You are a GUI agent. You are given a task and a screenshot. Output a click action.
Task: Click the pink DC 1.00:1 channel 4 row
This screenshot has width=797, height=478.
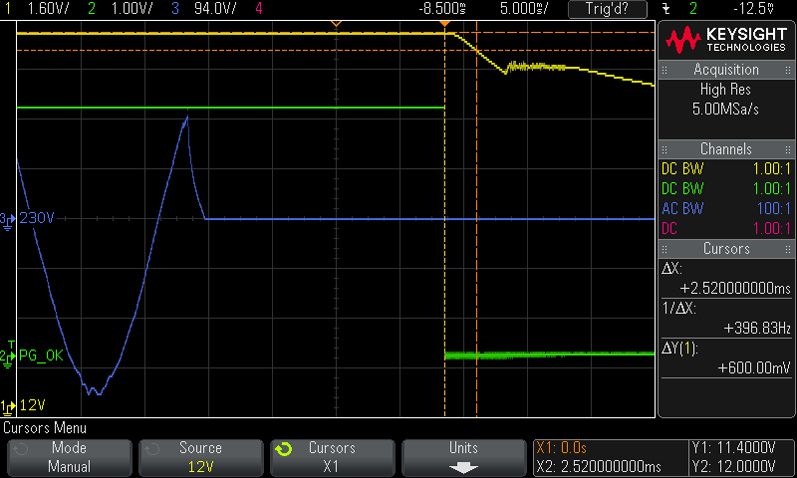point(726,228)
